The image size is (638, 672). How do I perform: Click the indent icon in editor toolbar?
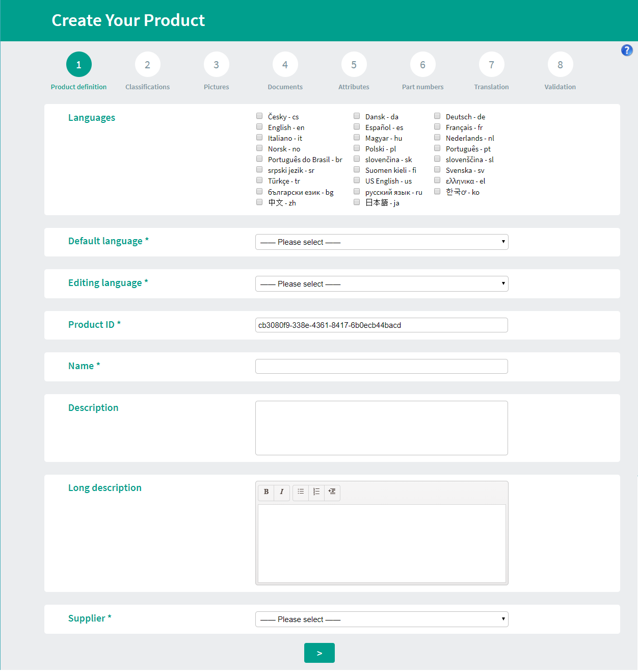click(332, 492)
